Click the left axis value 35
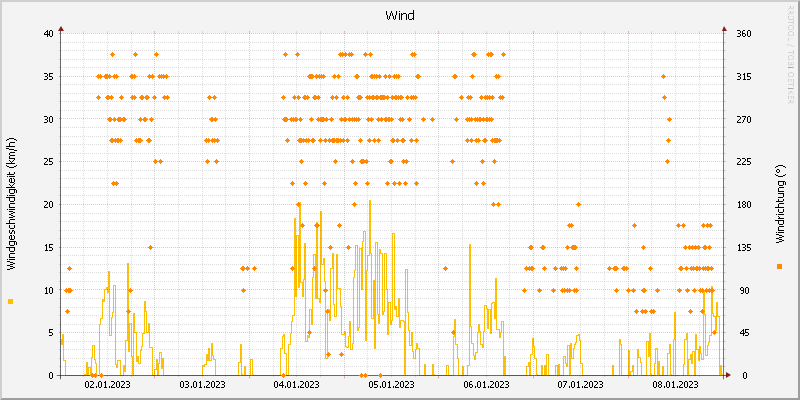Viewport: 800px width, 400px height. coord(48,77)
